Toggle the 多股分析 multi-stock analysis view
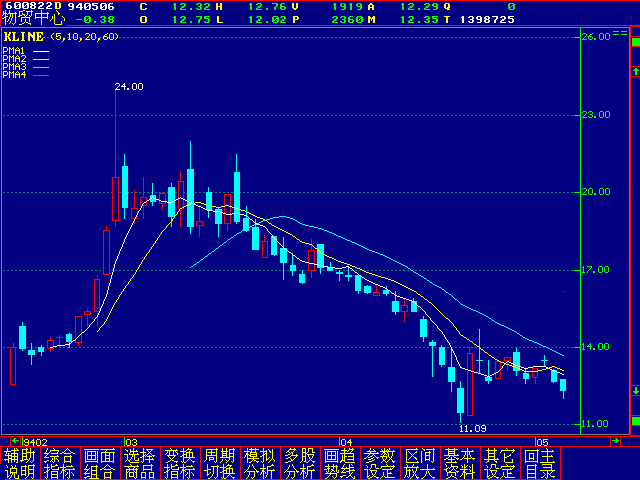This screenshot has height=480, width=640. coord(300,463)
